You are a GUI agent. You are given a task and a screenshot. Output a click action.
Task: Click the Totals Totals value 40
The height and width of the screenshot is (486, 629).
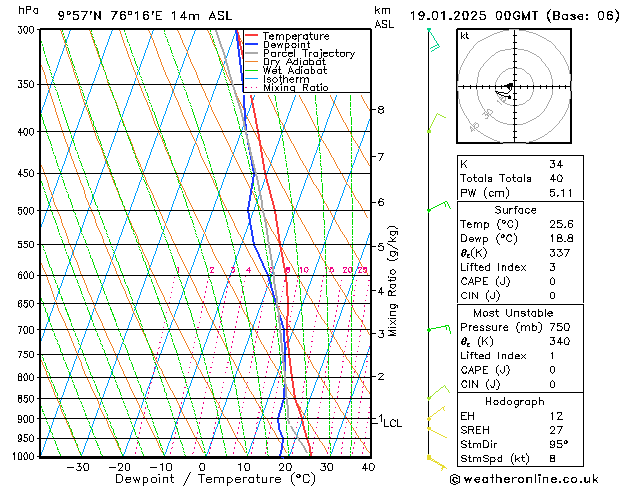click(x=556, y=178)
